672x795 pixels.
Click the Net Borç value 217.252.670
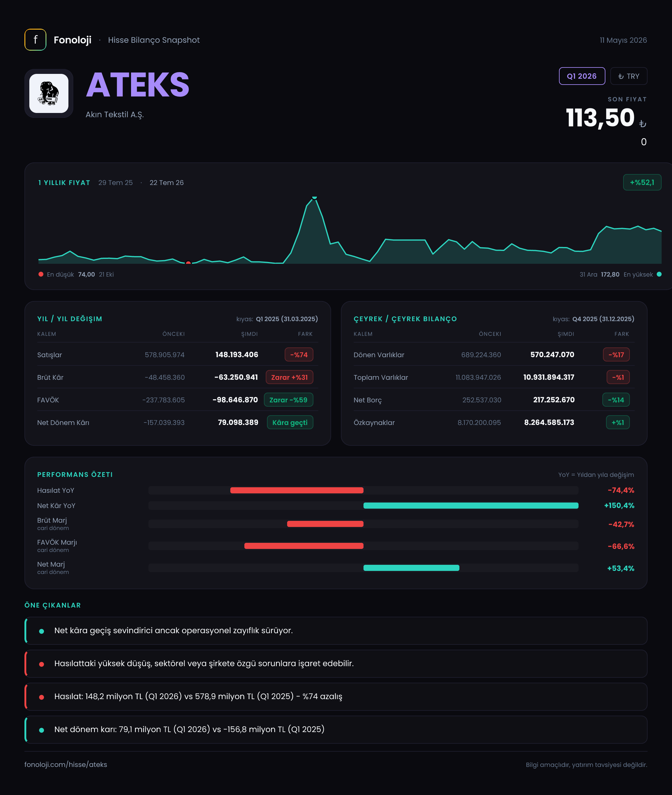tap(553, 400)
